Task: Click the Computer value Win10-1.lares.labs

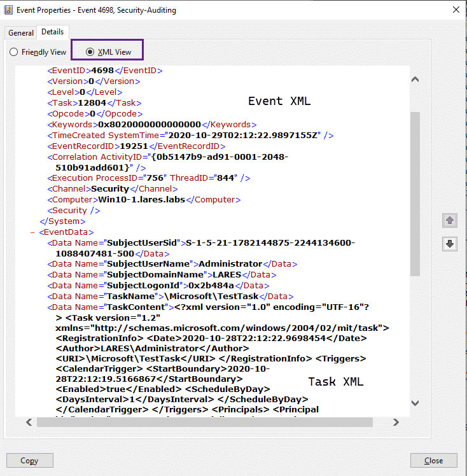Action: click(142, 200)
